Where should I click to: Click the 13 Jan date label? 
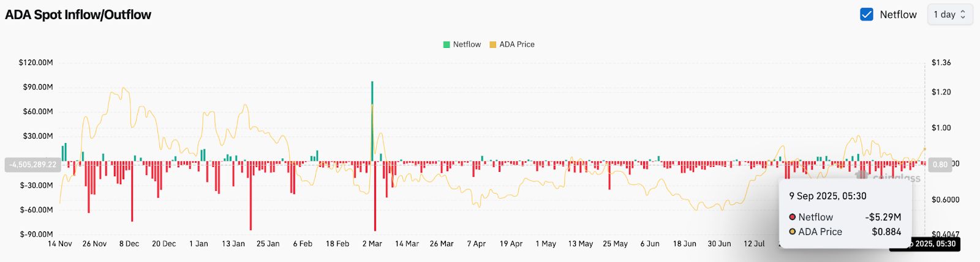coord(233,244)
